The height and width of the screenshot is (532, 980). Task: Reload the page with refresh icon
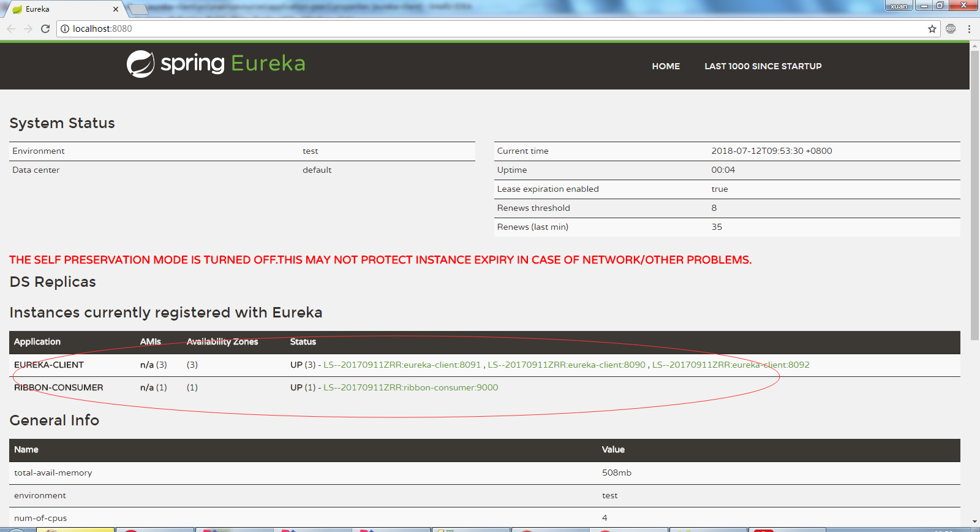click(45, 29)
